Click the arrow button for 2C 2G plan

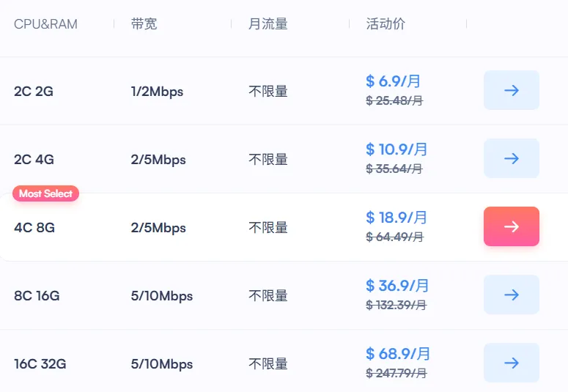[511, 90]
